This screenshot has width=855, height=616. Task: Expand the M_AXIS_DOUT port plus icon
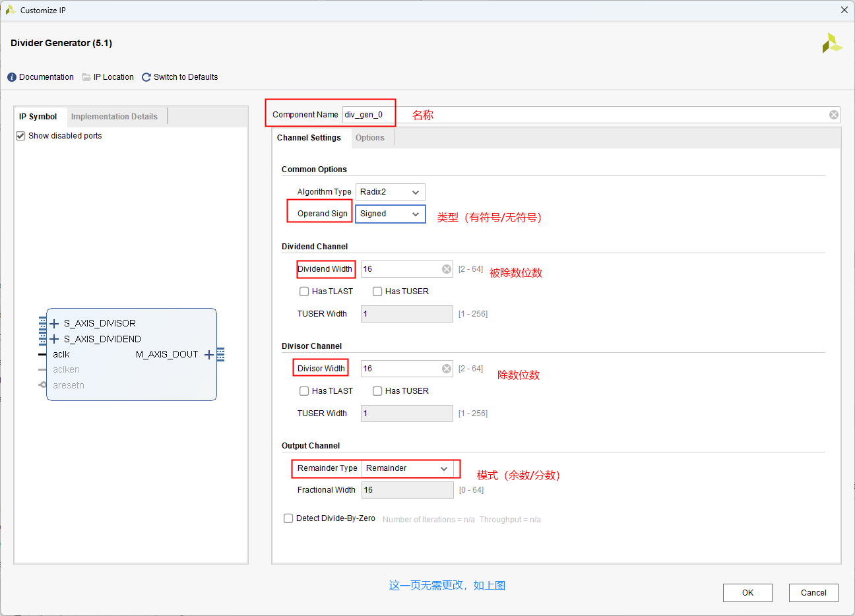tap(209, 355)
